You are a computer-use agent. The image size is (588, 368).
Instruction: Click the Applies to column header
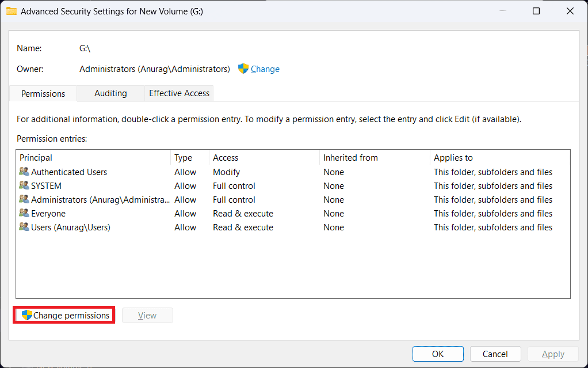pos(453,158)
